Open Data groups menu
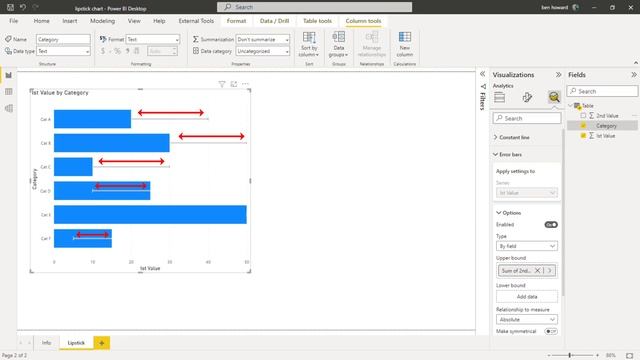The width and height of the screenshot is (640, 360). 338,44
